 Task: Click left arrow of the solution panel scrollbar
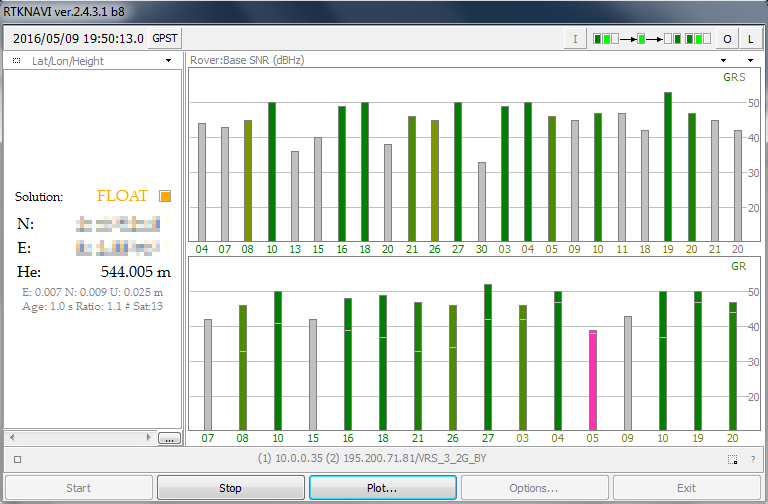[12, 438]
